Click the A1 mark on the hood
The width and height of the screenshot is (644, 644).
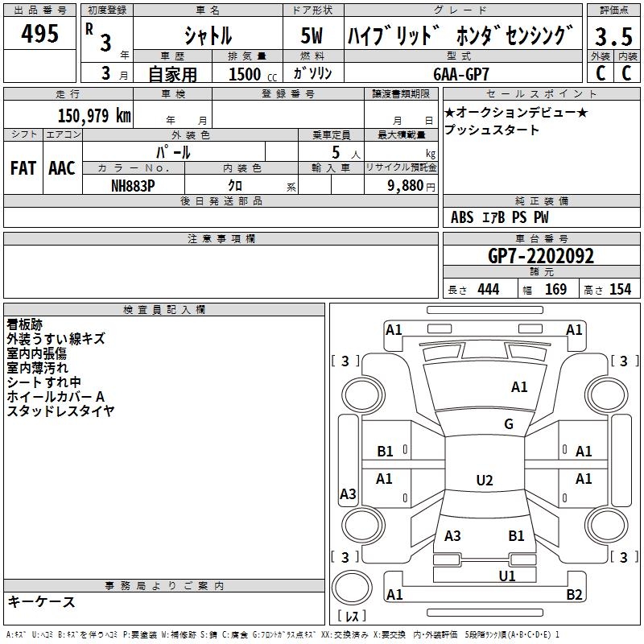519,387
